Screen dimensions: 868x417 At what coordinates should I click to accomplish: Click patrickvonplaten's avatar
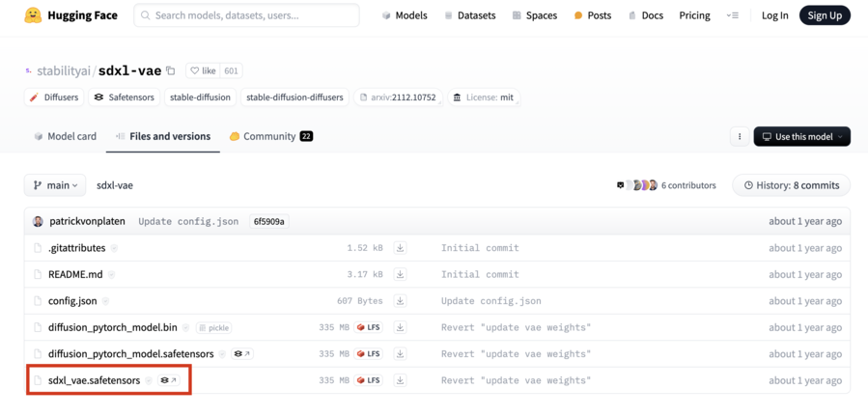pos(38,221)
